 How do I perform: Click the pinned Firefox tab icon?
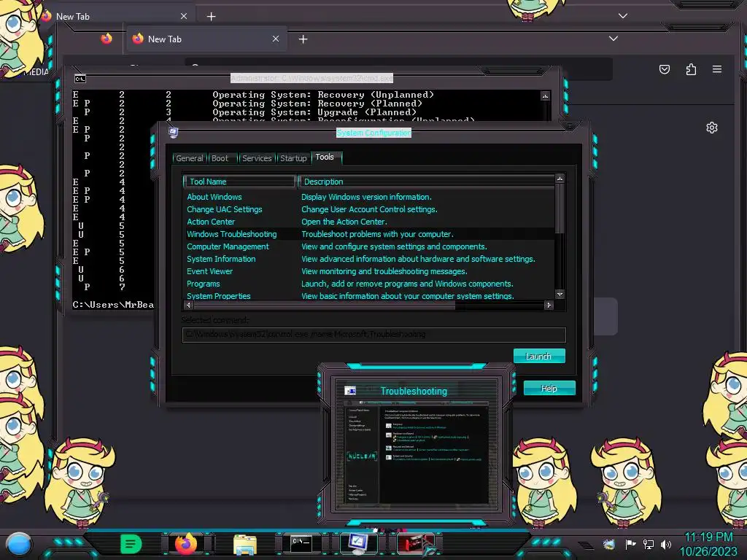107,39
